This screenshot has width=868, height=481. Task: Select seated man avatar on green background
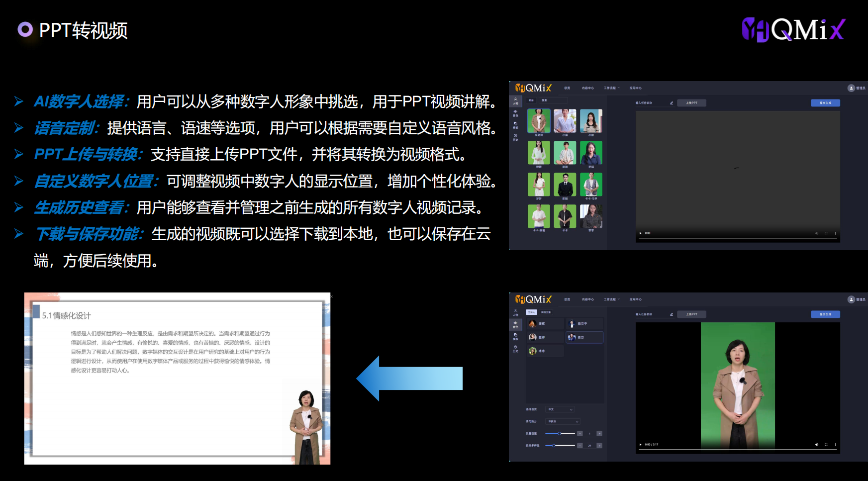pyautogui.click(x=565, y=153)
